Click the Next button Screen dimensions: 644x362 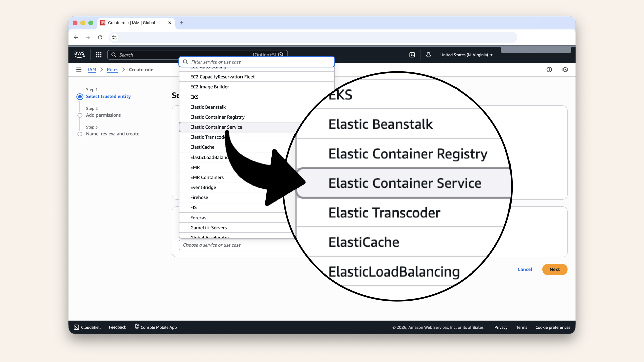554,269
